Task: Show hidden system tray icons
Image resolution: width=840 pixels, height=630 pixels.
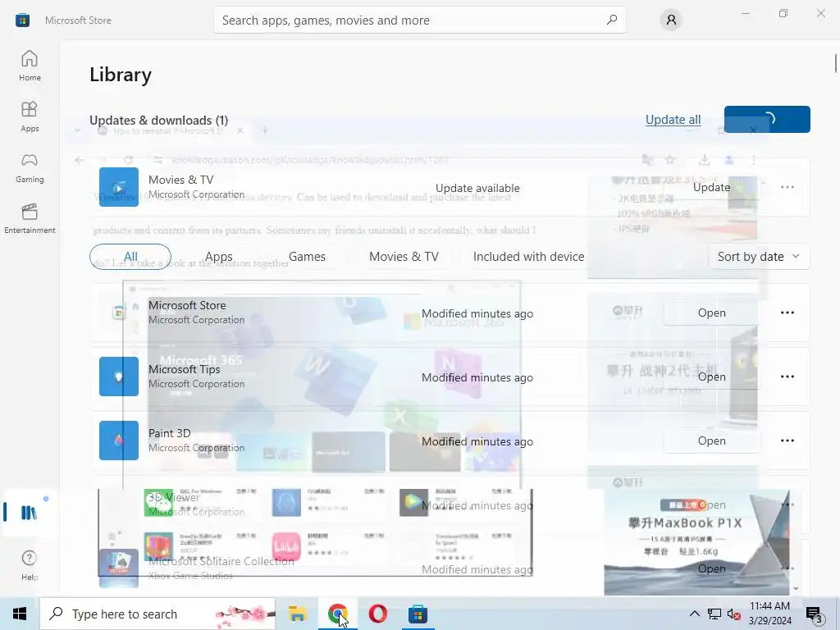Action: tap(694, 614)
